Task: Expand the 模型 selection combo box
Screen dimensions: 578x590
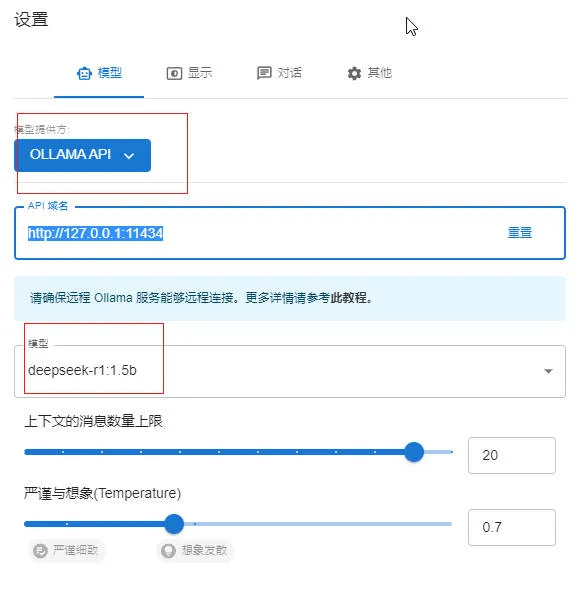Action: coord(290,371)
